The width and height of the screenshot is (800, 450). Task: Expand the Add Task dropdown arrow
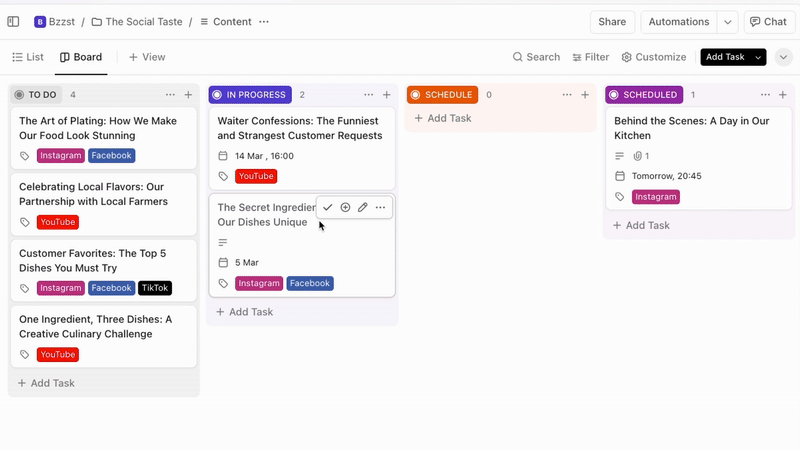tap(758, 57)
